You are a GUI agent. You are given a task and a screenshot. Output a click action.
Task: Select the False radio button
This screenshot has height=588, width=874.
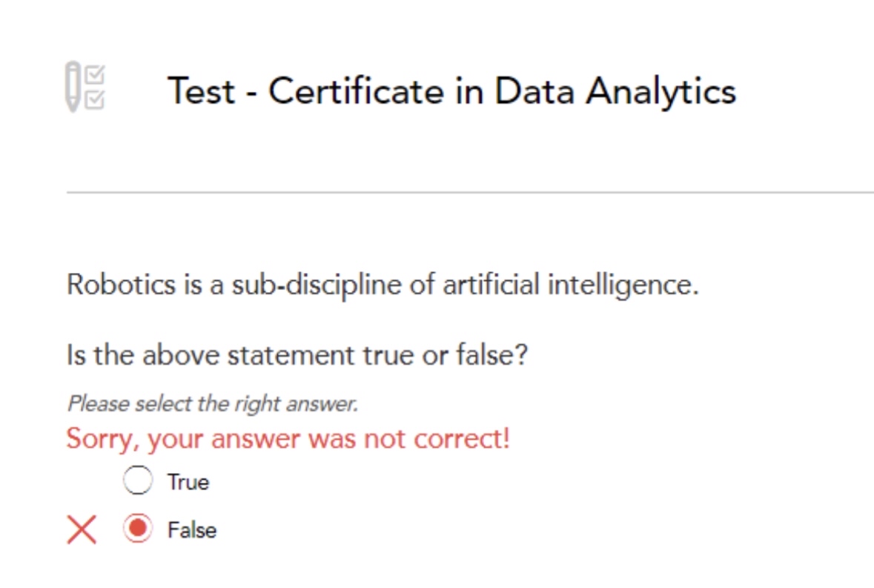138,529
